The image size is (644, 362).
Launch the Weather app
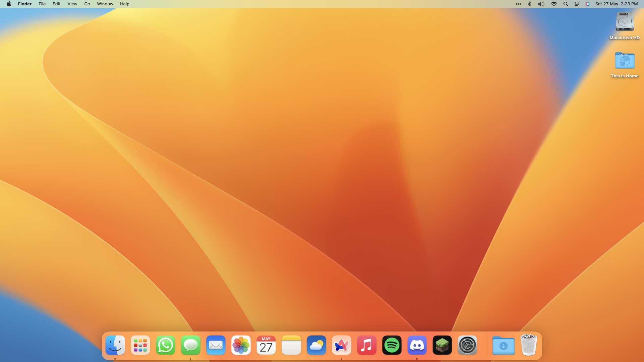(316, 345)
